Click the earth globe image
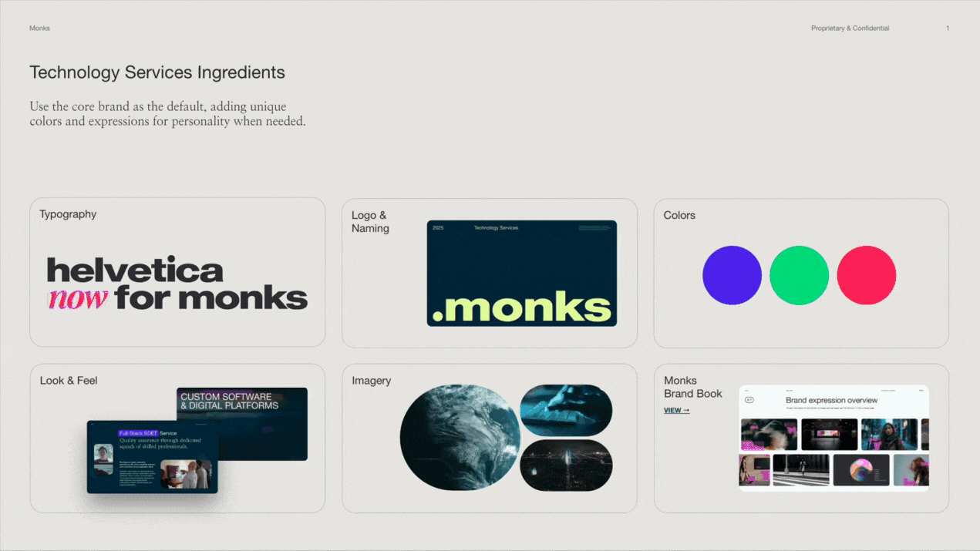This screenshot has width=980, height=551. pyautogui.click(x=460, y=437)
